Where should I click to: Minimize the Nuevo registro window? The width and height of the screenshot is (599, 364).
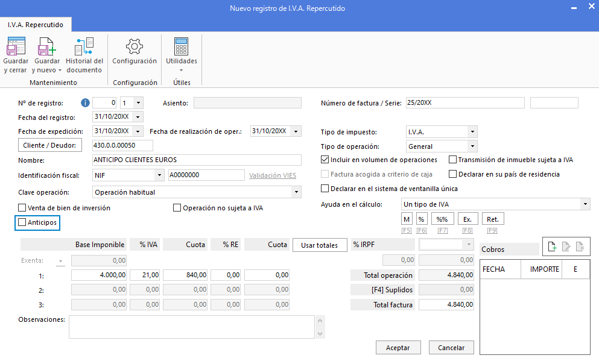coord(574,8)
